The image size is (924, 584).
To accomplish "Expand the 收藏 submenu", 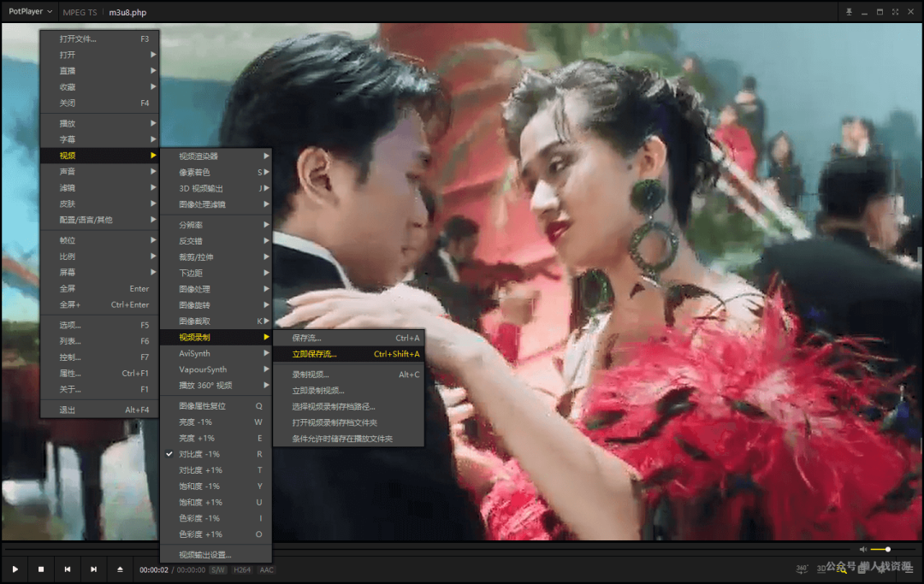I will 99,87.
